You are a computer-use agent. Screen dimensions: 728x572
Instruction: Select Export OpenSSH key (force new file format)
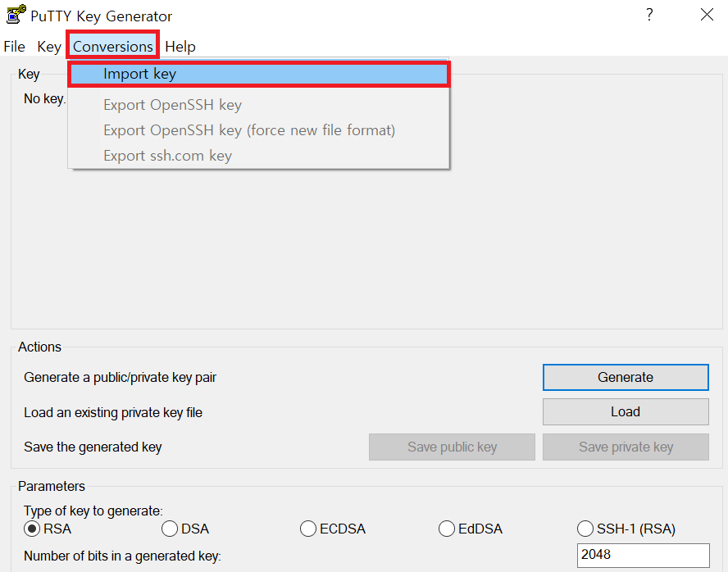point(258,130)
